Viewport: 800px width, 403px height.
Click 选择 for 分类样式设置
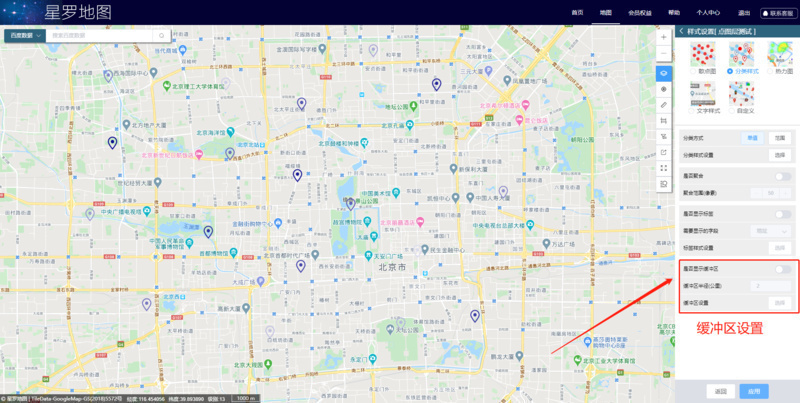(780, 155)
